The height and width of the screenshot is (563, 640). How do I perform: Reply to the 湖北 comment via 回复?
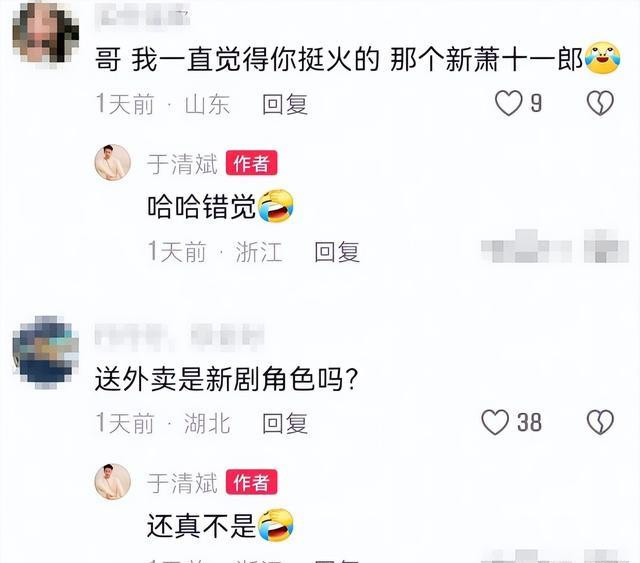coord(285,423)
